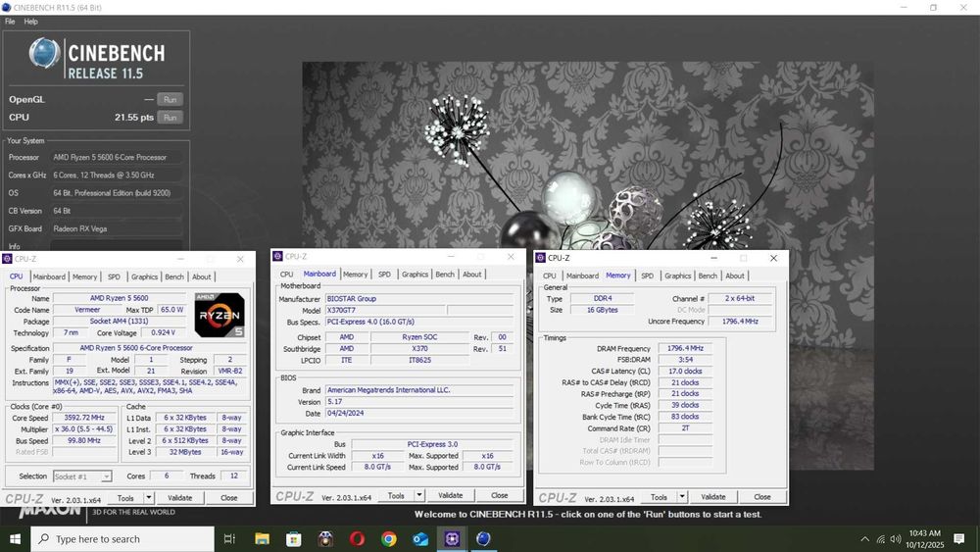Click the right CPU-Z window title icon
The image size is (980, 552).
coord(541,258)
